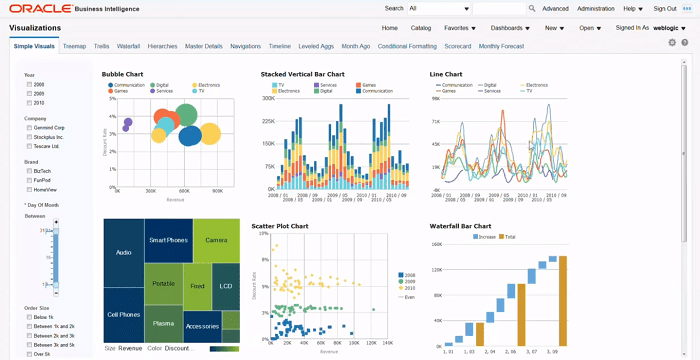This screenshot has height=360, width=700.
Task: Go to the Master Details tab
Action: [x=204, y=46]
